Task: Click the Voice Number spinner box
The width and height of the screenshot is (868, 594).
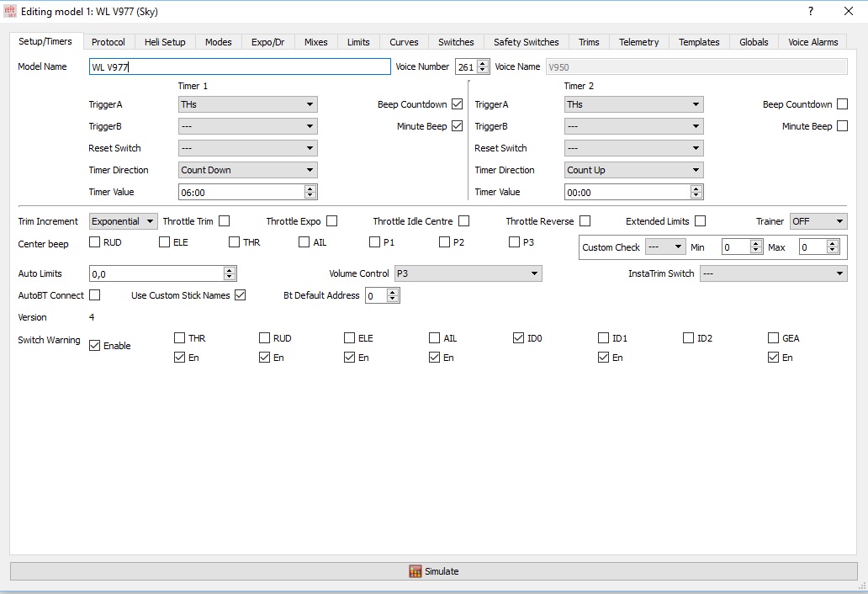Action: click(472, 67)
